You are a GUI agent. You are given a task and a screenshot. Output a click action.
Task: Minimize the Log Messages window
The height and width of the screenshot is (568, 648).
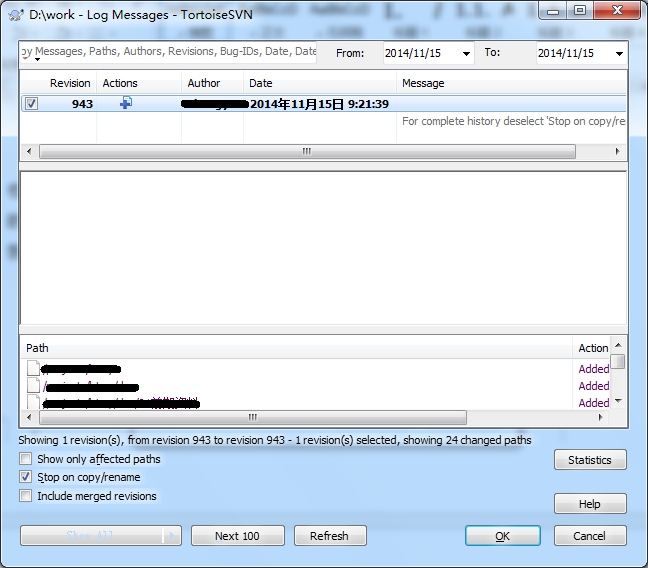click(x=553, y=11)
